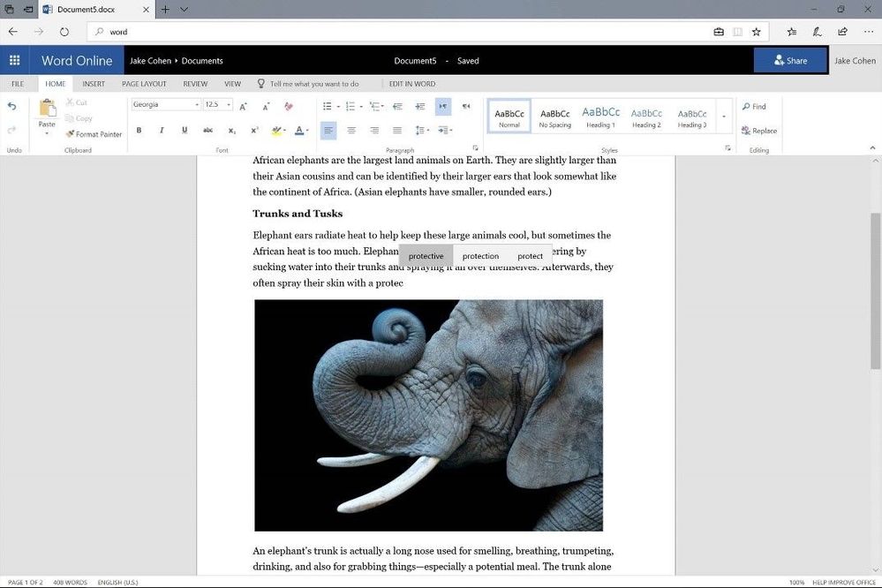Open the Page Layout tab
The image size is (882, 588).
point(144,84)
